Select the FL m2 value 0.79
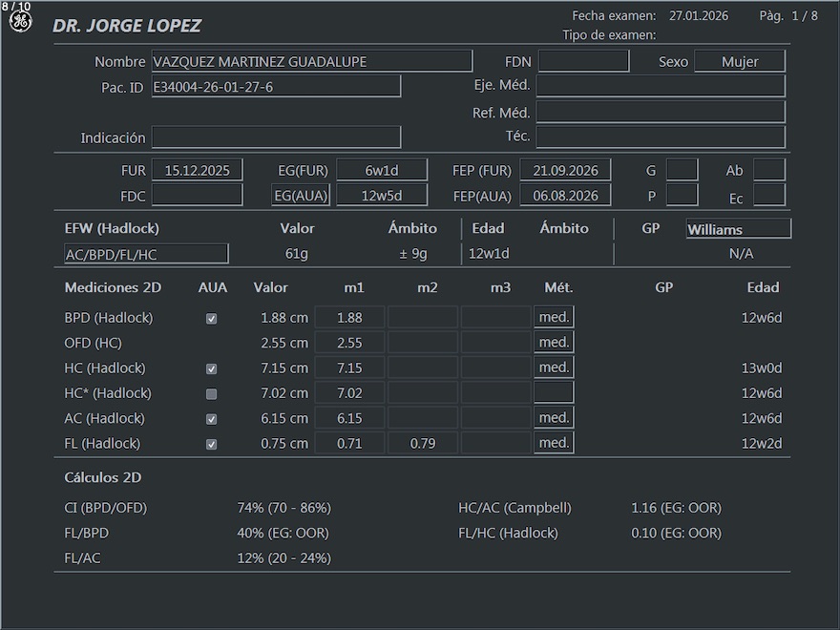The height and width of the screenshot is (630, 840). [423, 443]
